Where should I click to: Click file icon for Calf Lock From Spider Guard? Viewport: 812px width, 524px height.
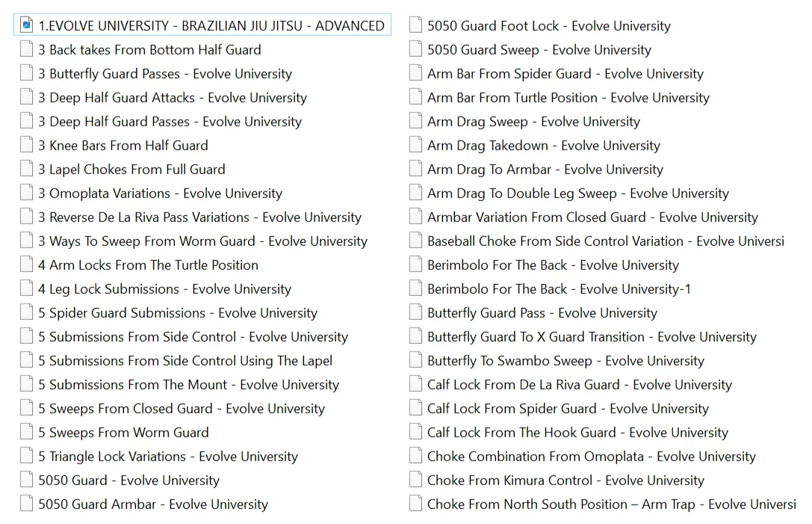pyautogui.click(x=416, y=408)
